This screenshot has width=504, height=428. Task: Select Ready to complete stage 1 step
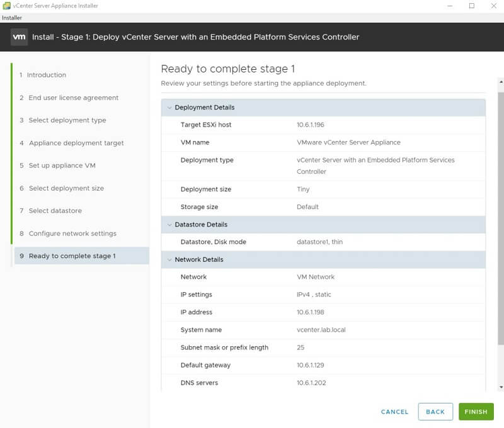pos(72,256)
